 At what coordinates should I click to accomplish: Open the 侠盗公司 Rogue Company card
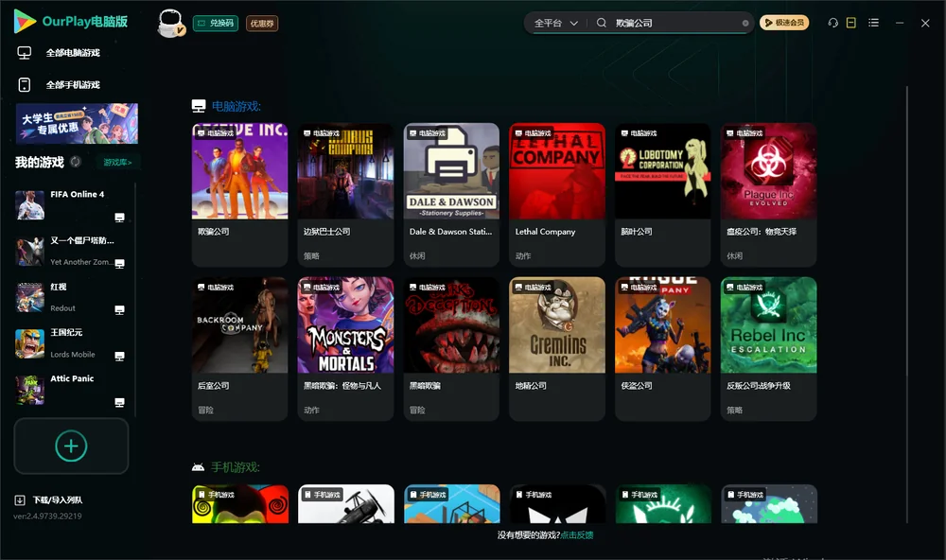click(662, 349)
